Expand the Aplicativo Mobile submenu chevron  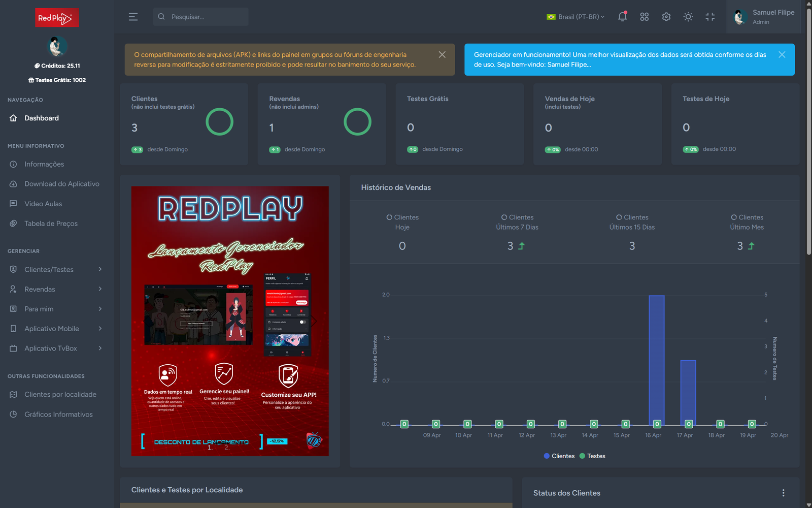(x=100, y=329)
